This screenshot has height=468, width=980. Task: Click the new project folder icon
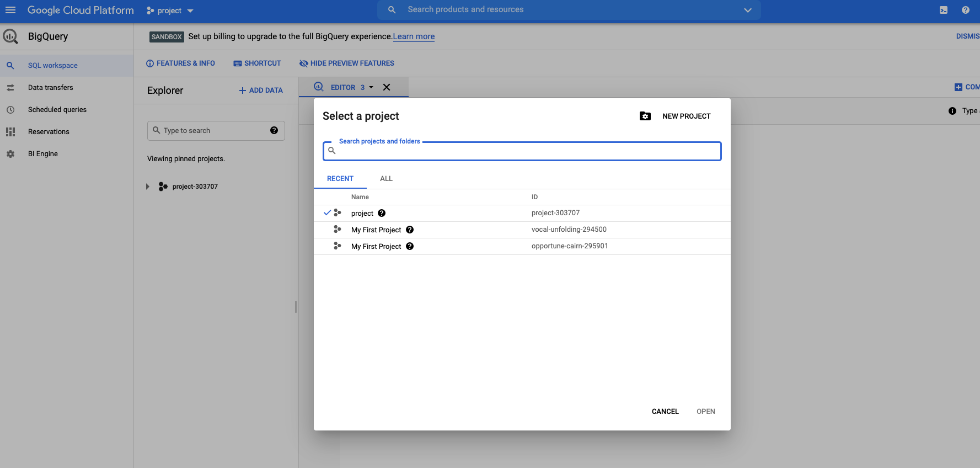point(645,116)
